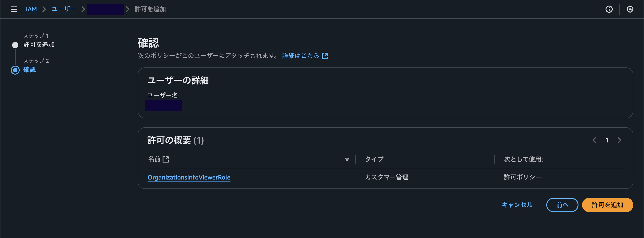Go to previous page with the left chevron
644x238 pixels.
pos(594,140)
